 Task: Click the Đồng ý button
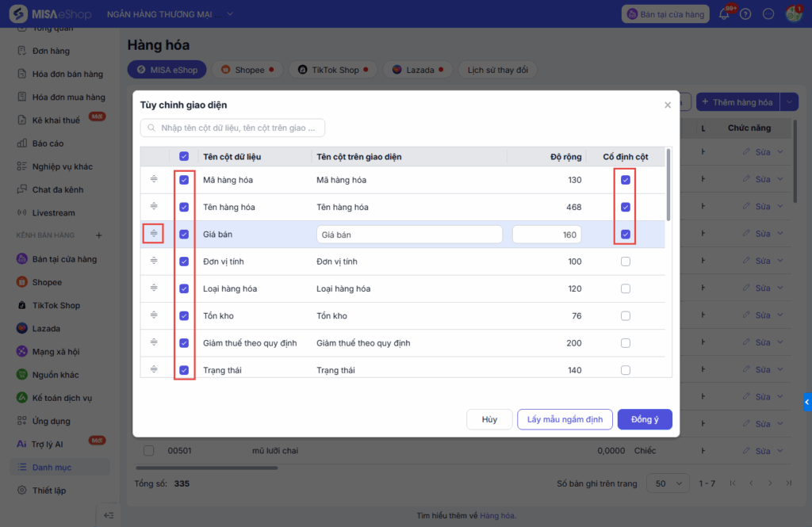click(645, 419)
